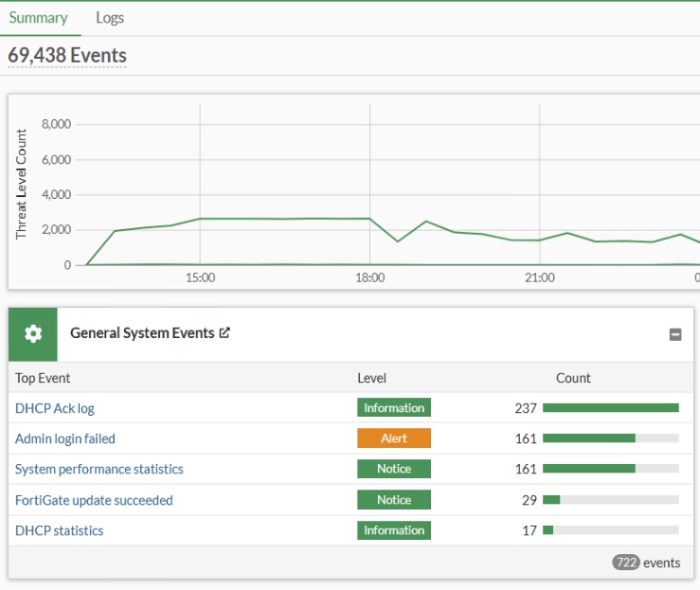Screen dimensions: 700x590
Task: Select the Summary tab
Action: coord(38,18)
